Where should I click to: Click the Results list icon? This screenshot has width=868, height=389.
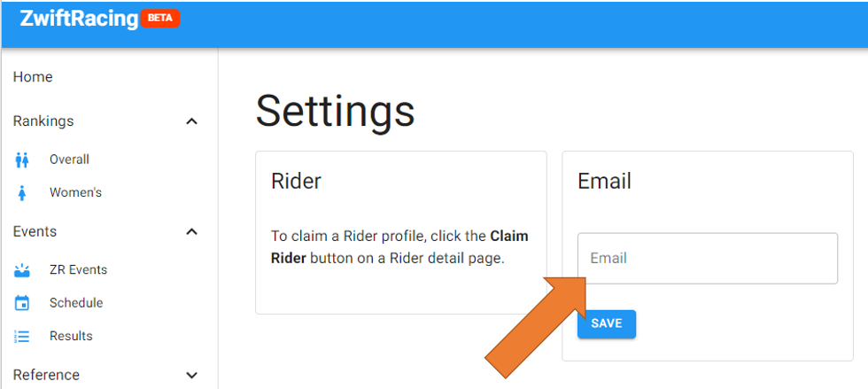[x=22, y=337]
